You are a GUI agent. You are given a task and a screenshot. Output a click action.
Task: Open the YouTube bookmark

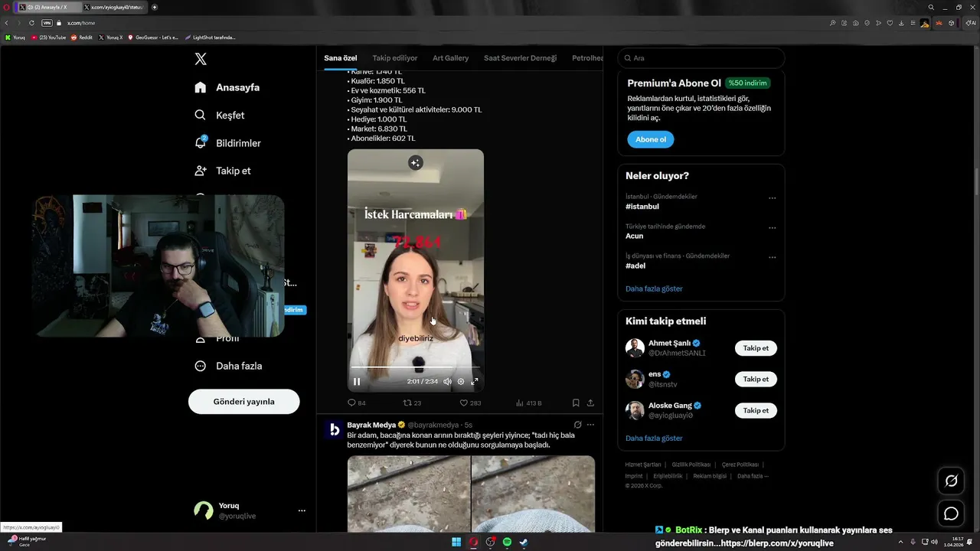(49, 37)
